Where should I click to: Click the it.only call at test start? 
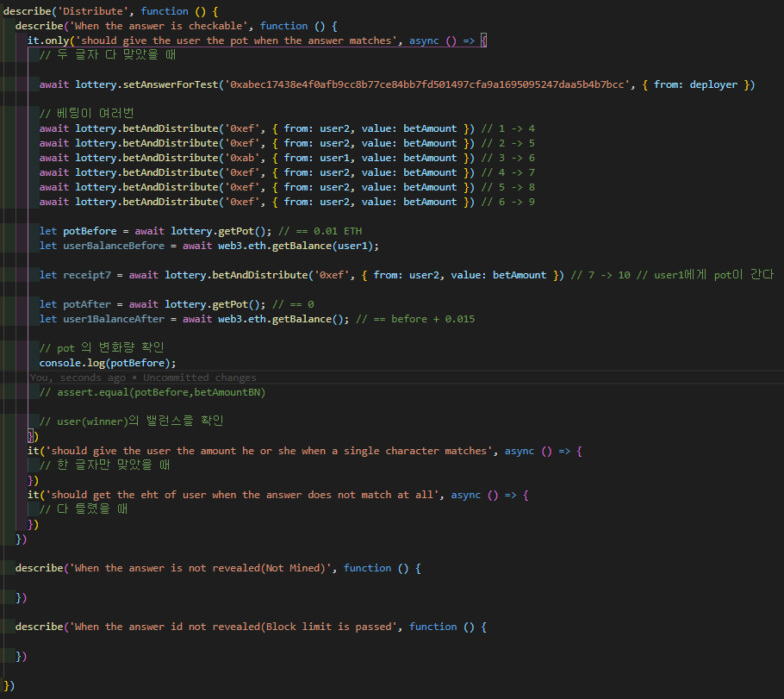[x=48, y=41]
